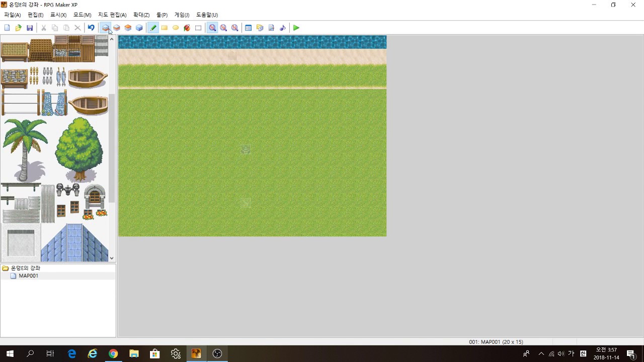Open Windows Start menu

tap(10, 353)
